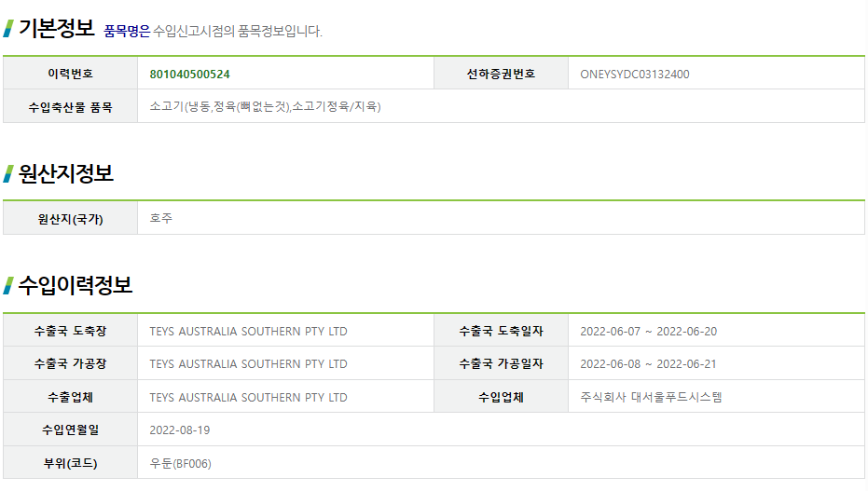Viewport: 868px width, 491px height.
Task: Click the import date 2022-08-19
Action: coord(179,430)
